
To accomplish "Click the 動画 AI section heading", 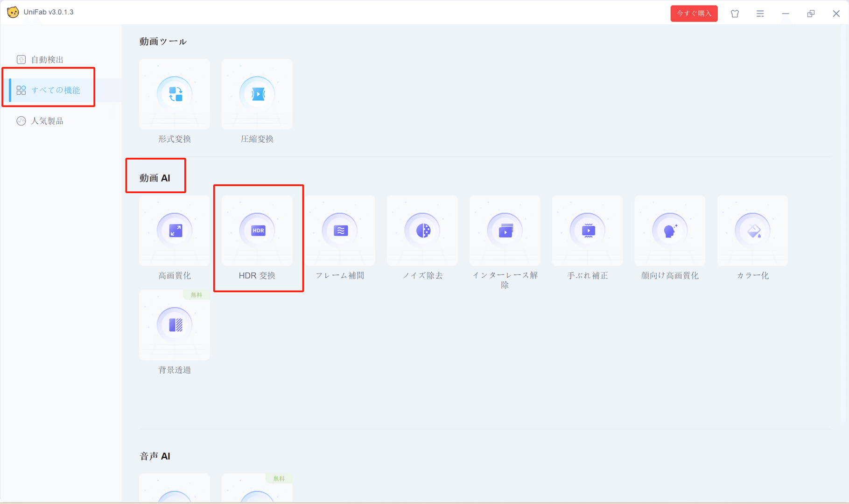I will (155, 178).
